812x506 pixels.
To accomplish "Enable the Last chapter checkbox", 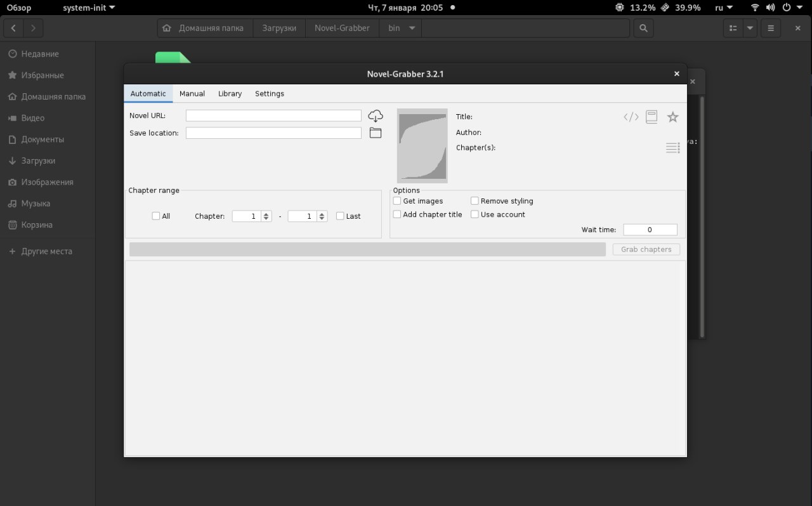I will click(x=340, y=216).
